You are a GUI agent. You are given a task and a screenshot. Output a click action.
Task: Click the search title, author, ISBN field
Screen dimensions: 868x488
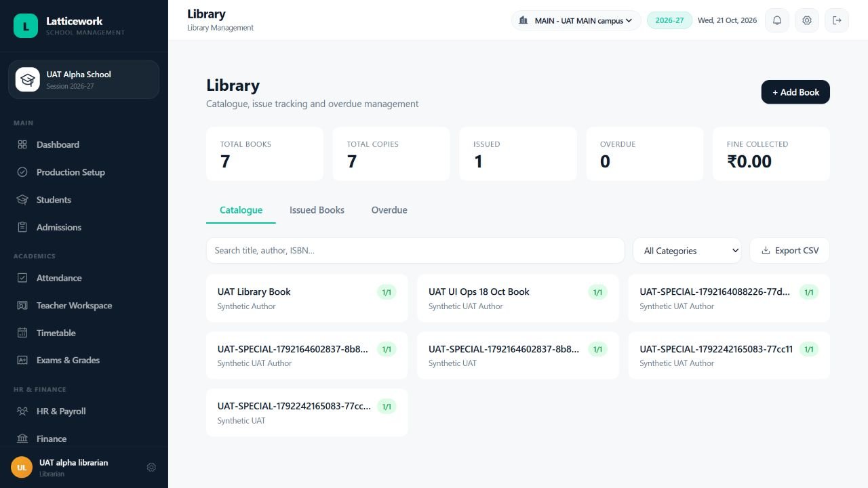coord(415,250)
